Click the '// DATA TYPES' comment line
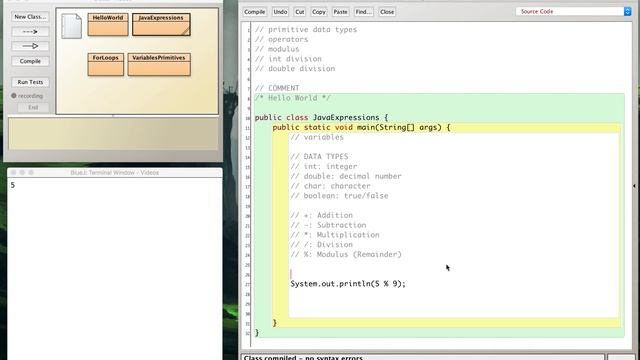The image size is (640, 360). pyautogui.click(x=319, y=157)
